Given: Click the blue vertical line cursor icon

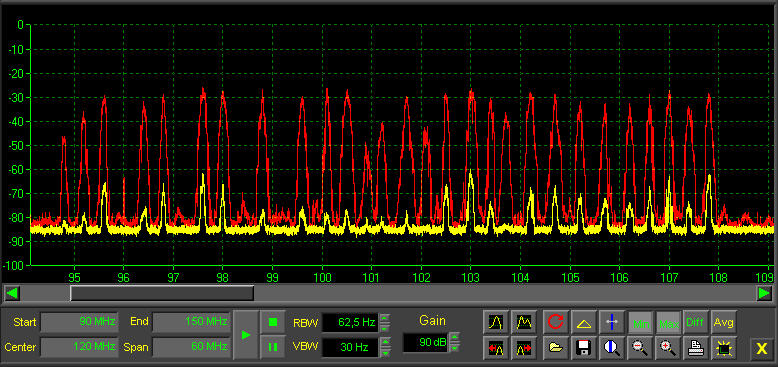Looking at the screenshot, I should (x=612, y=322).
